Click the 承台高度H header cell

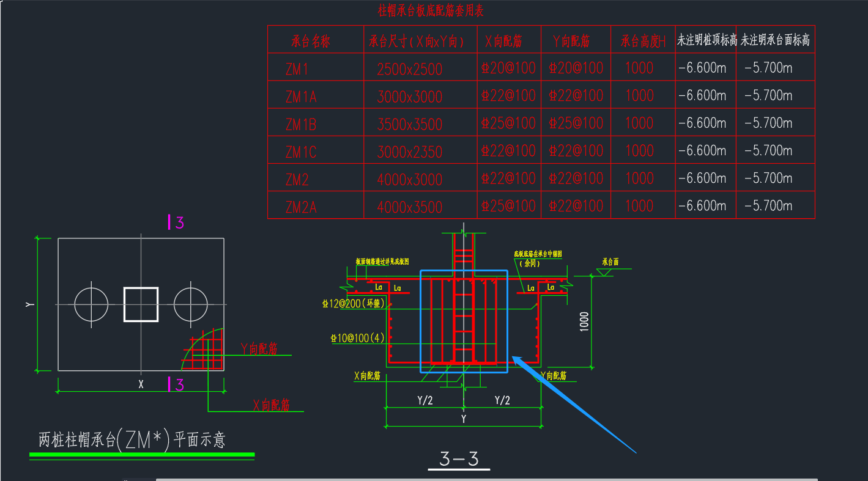[x=643, y=42]
